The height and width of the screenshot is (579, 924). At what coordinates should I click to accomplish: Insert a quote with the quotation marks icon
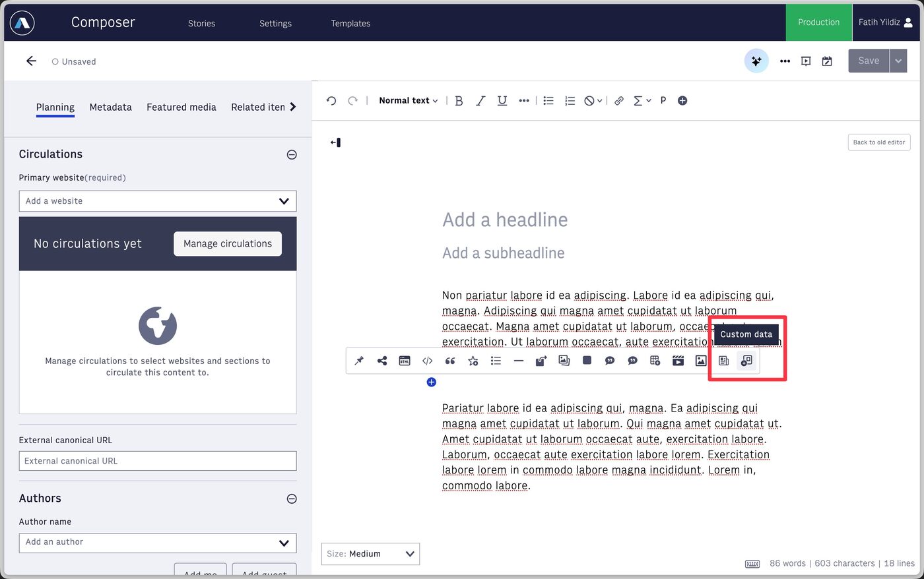pyautogui.click(x=450, y=361)
